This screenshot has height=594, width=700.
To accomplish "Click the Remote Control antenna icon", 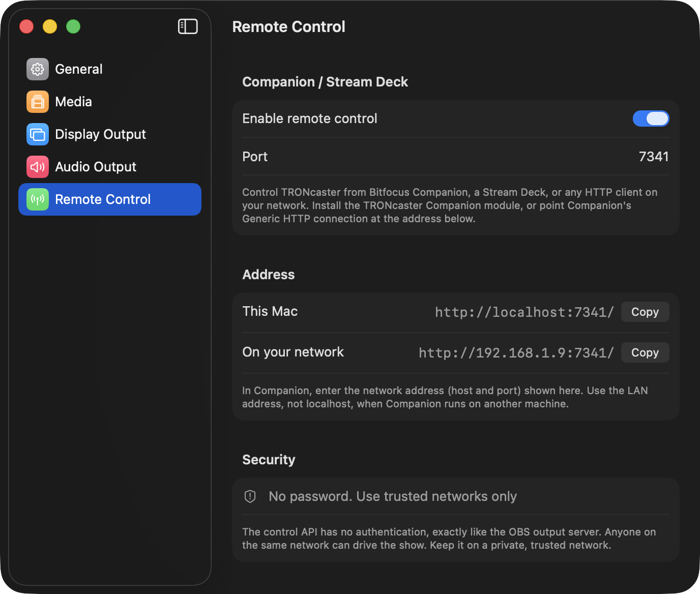I will click(38, 199).
